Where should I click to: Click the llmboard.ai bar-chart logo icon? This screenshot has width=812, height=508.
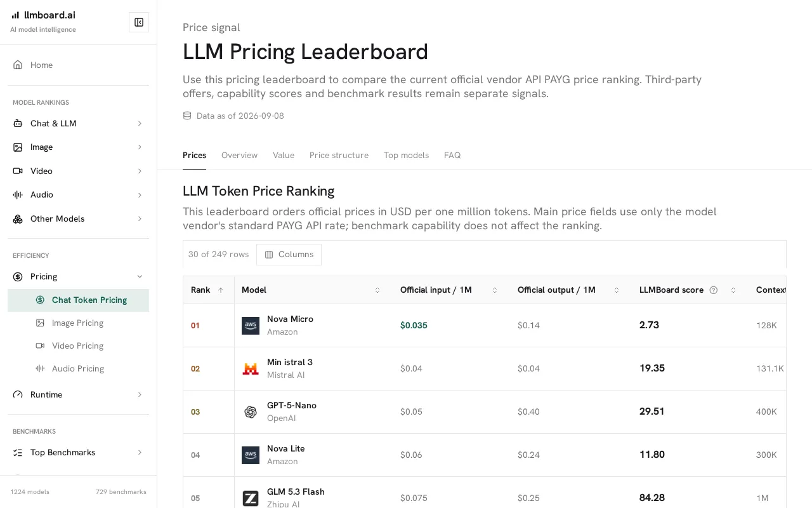pos(15,15)
